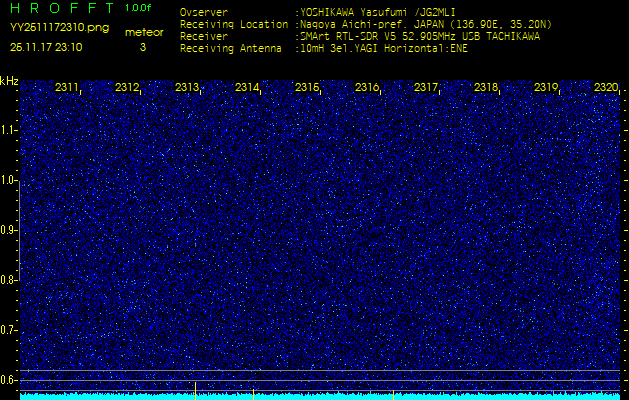Click the 2317 time marker
The width and height of the screenshot is (629, 400).
(x=426, y=88)
